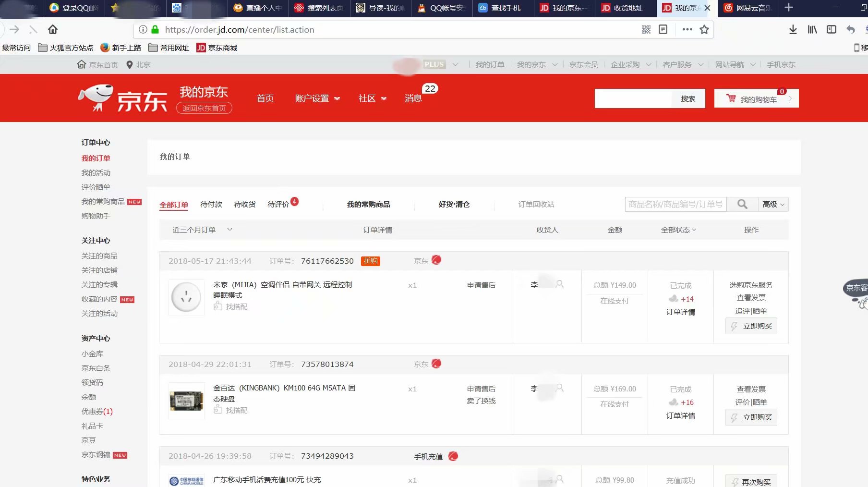Click the header search input field
Screen dimensions: 868x487
[633, 98]
